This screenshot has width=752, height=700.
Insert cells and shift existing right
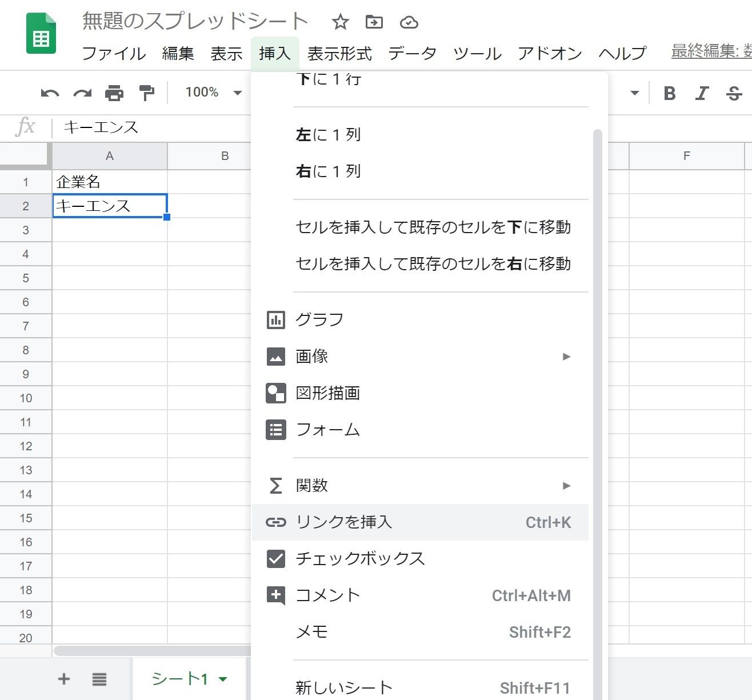[420, 263]
